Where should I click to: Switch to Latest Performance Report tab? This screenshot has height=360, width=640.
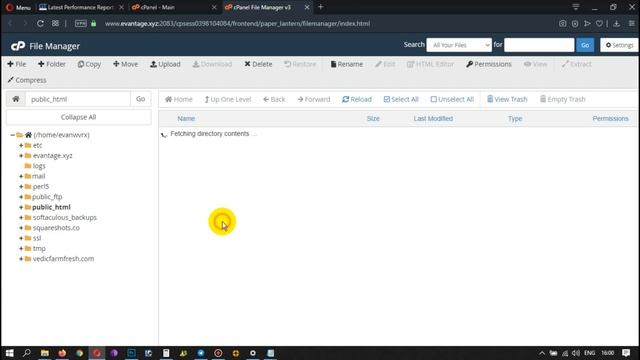pos(81,7)
